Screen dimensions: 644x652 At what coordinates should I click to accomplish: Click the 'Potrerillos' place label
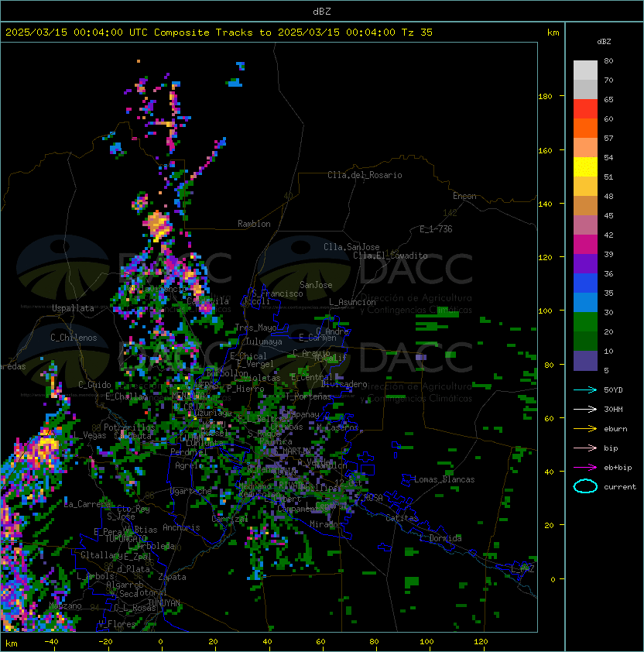pyautogui.click(x=129, y=427)
